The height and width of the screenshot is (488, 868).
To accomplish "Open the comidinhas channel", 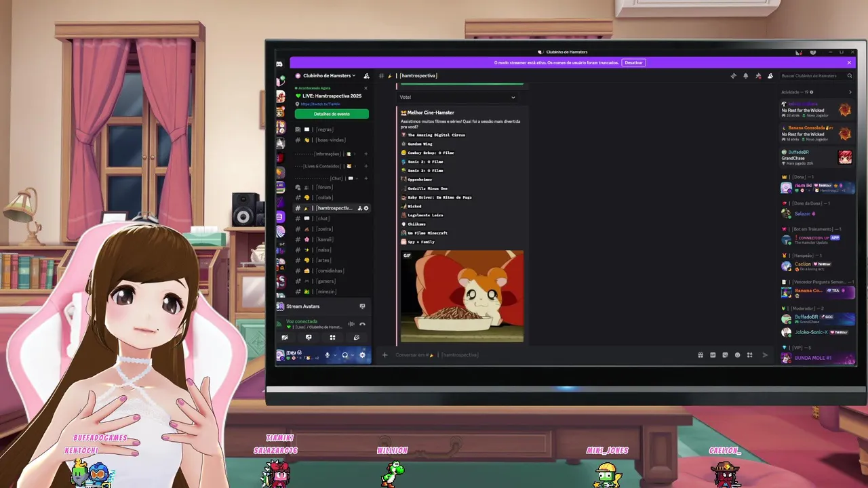I will 331,270.
